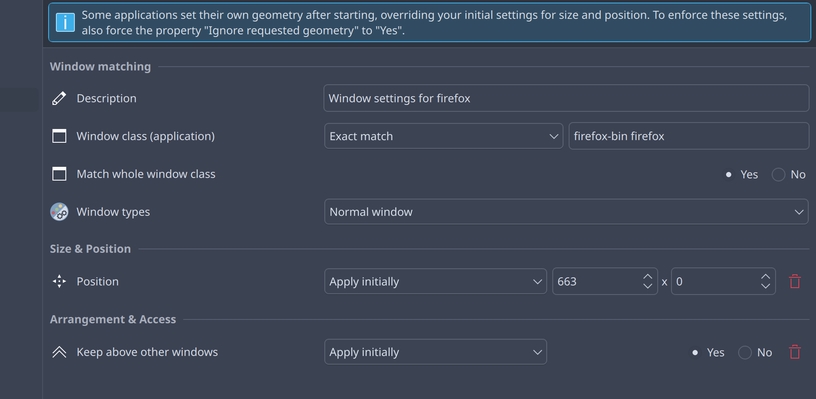This screenshot has height=399, width=816.
Task: Remove the Keep above other windows property with the trash icon
Action: [795, 352]
